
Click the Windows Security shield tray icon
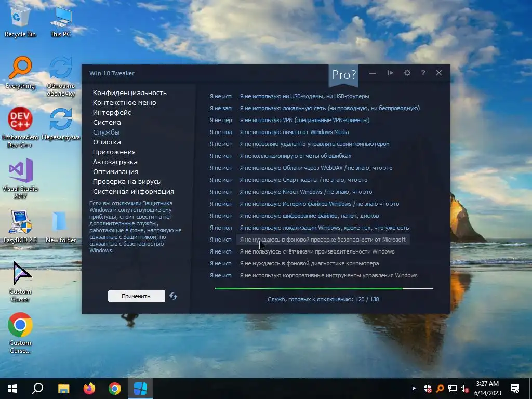pos(428,389)
